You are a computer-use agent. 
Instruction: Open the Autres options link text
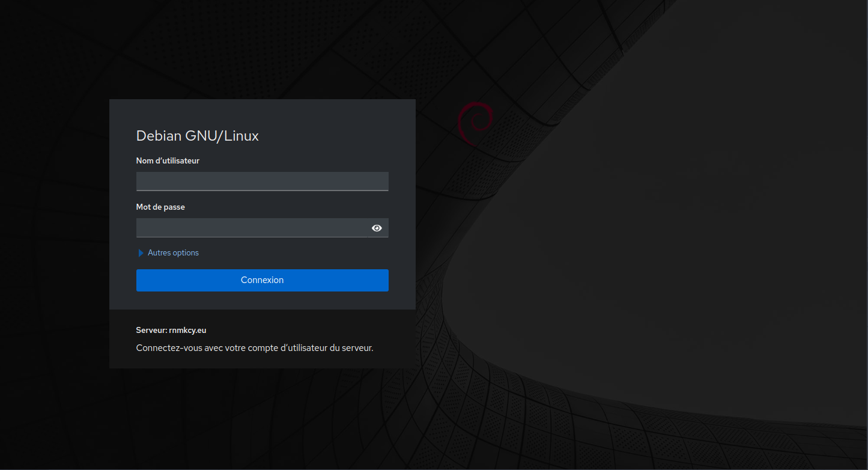(173, 253)
